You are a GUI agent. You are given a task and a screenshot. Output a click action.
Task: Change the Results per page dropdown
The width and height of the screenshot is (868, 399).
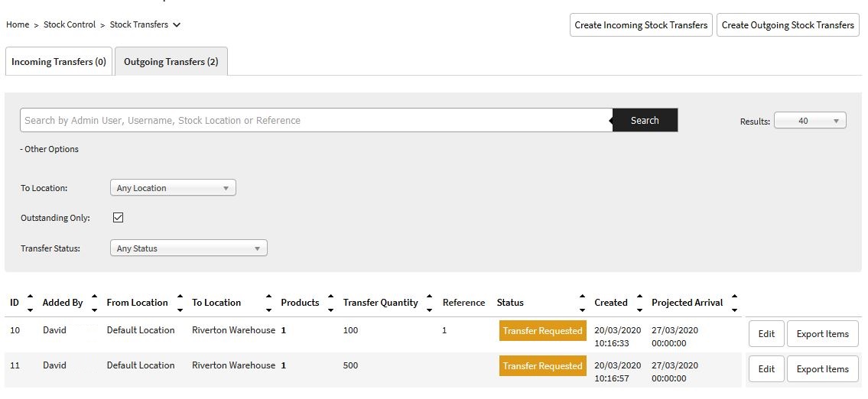tap(809, 121)
